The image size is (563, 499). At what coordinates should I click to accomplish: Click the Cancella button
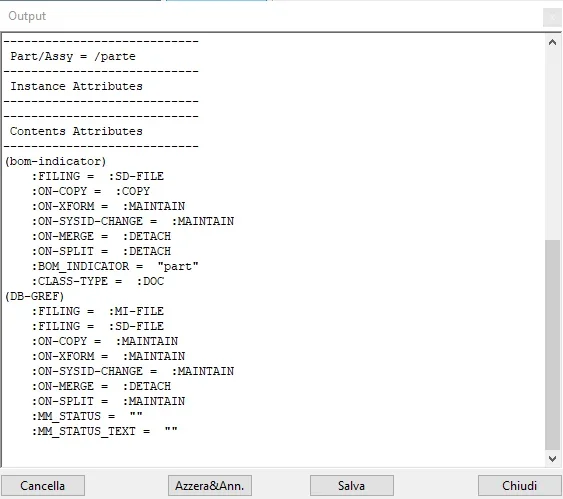pyautogui.click(x=43, y=485)
